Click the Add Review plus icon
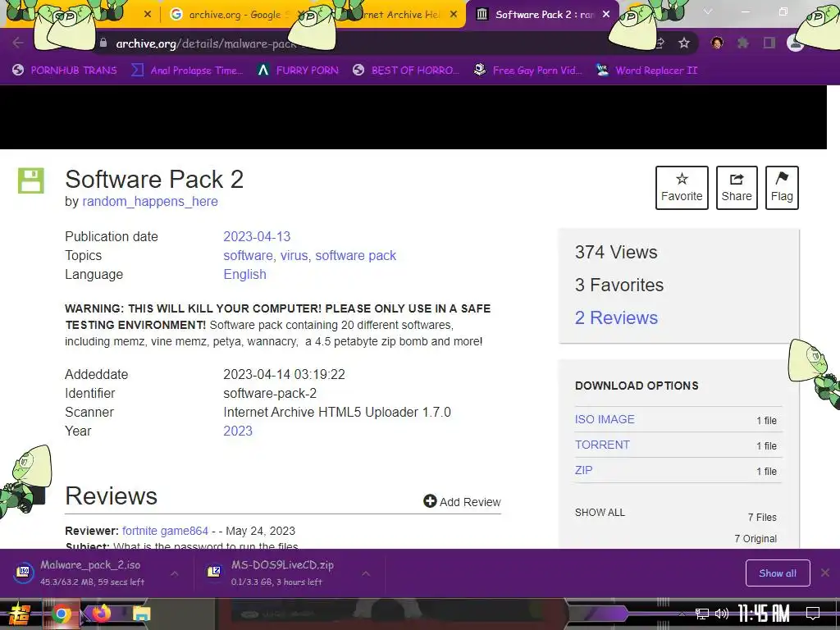 click(x=430, y=501)
